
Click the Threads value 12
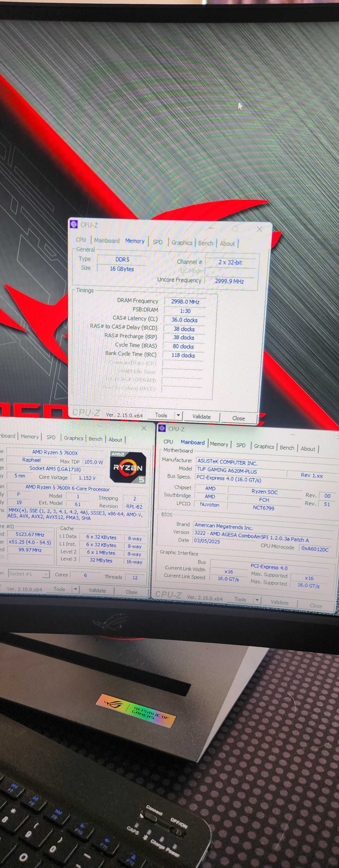(135, 577)
